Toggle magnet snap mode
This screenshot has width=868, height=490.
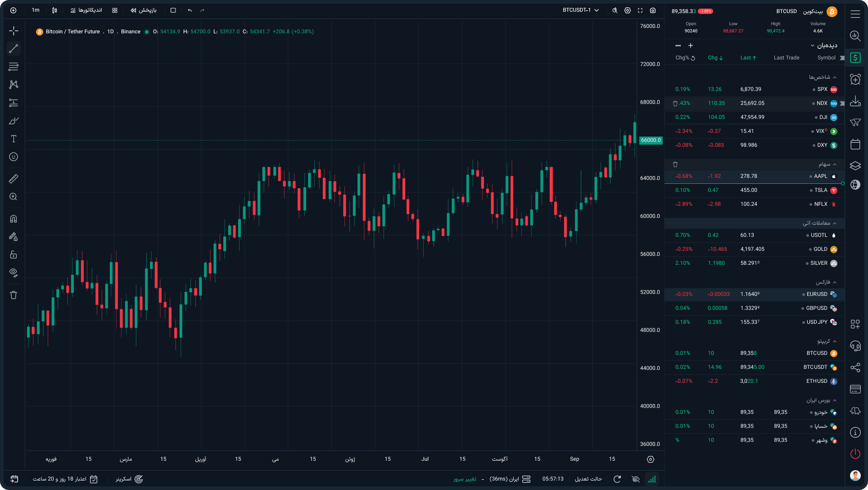[14, 219]
